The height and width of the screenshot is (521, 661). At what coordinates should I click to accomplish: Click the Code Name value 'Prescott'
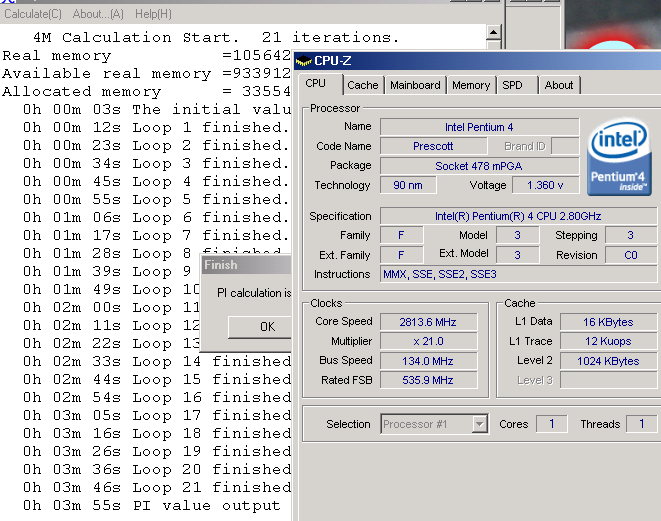pos(433,146)
